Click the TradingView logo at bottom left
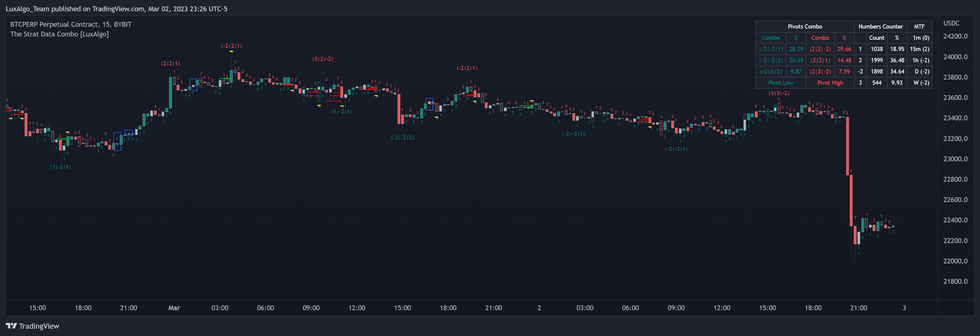Screen dimensions: 980x336 pyautogui.click(x=32, y=326)
